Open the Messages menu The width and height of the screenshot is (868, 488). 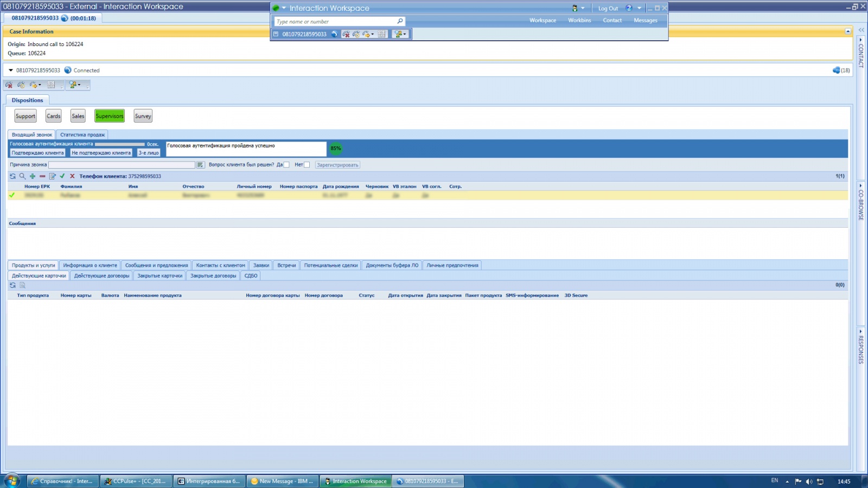[646, 21]
